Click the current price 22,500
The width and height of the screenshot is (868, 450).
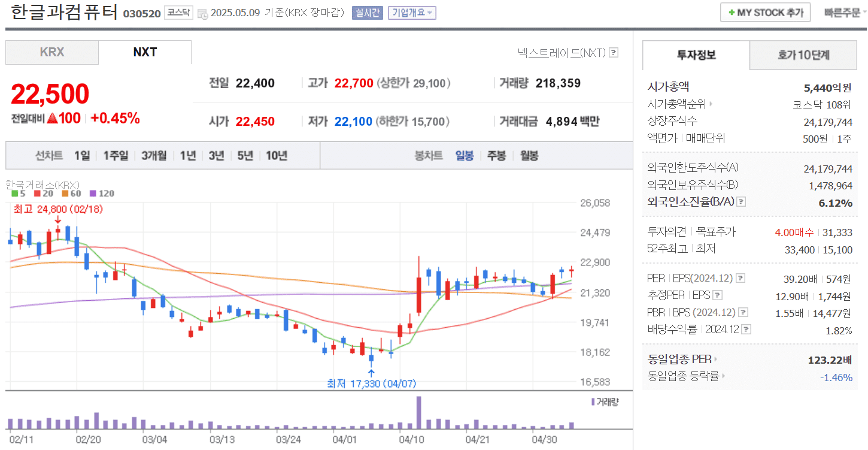50,94
